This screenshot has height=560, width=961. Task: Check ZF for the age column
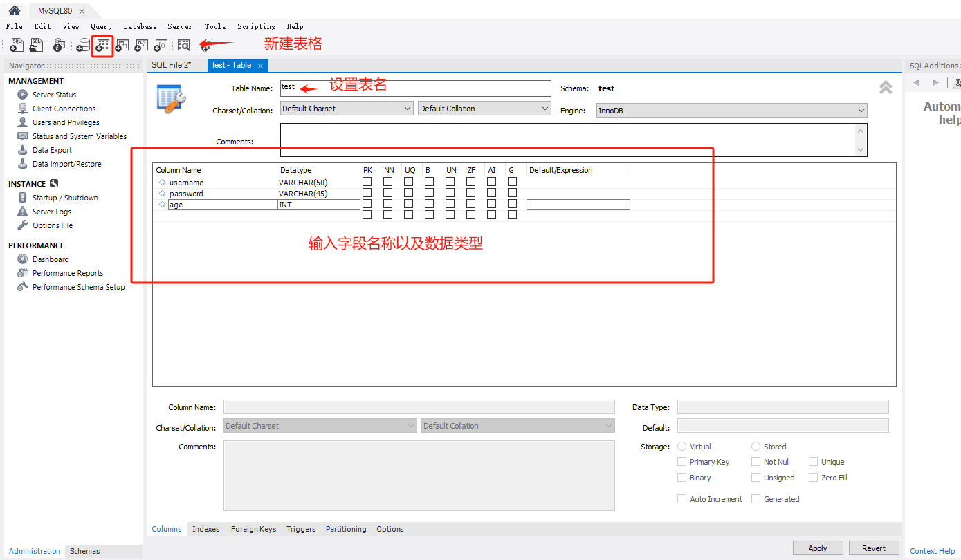471,204
